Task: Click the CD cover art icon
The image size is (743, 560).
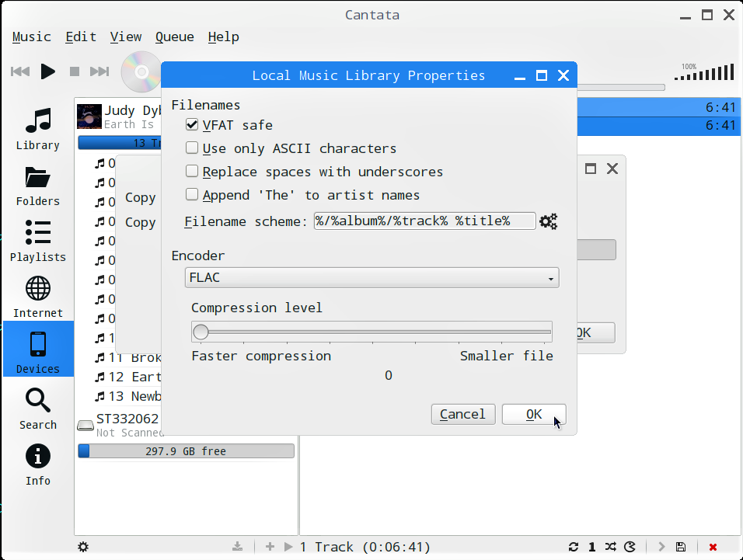Action: pos(141,72)
